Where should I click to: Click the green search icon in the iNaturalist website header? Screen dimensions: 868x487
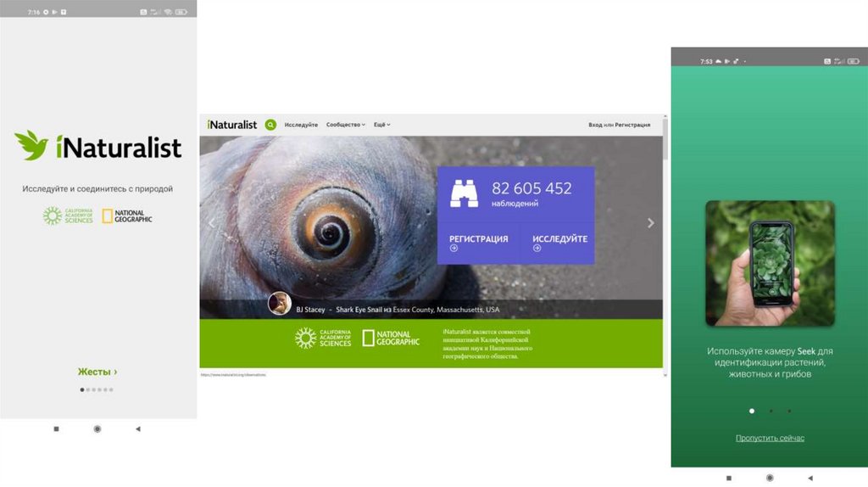click(x=270, y=125)
